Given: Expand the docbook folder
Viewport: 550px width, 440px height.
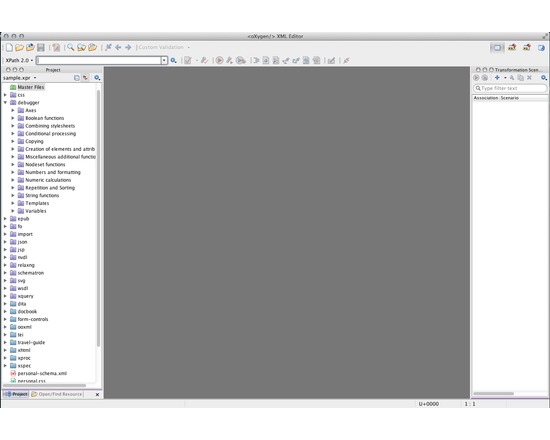Looking at the screenshot, I should click(x=5, y=311).
